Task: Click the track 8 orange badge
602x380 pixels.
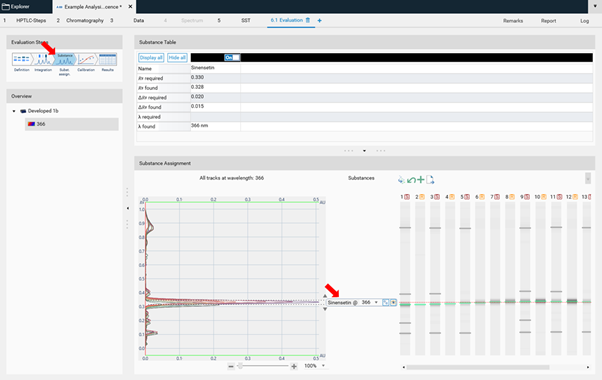Action: tap(512, 197)
